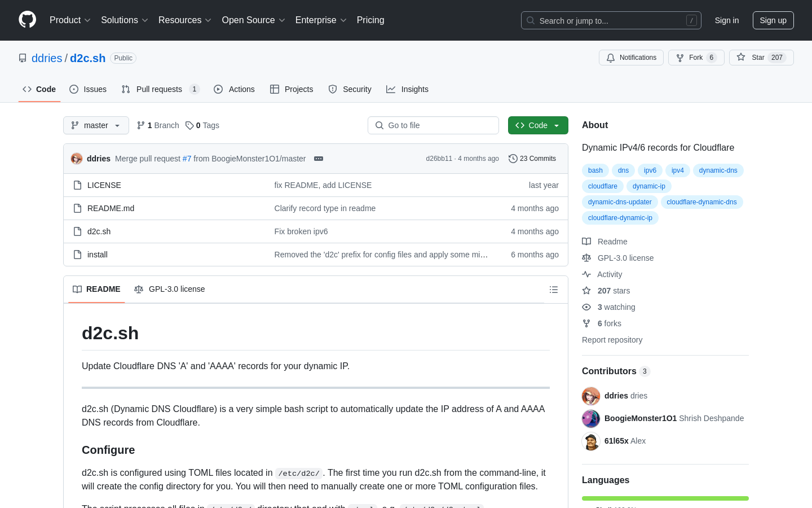This screenshot has width=812, height=508.
Task: Click ddries avatar in the latest commit row
Action: [x=77, y=159]
